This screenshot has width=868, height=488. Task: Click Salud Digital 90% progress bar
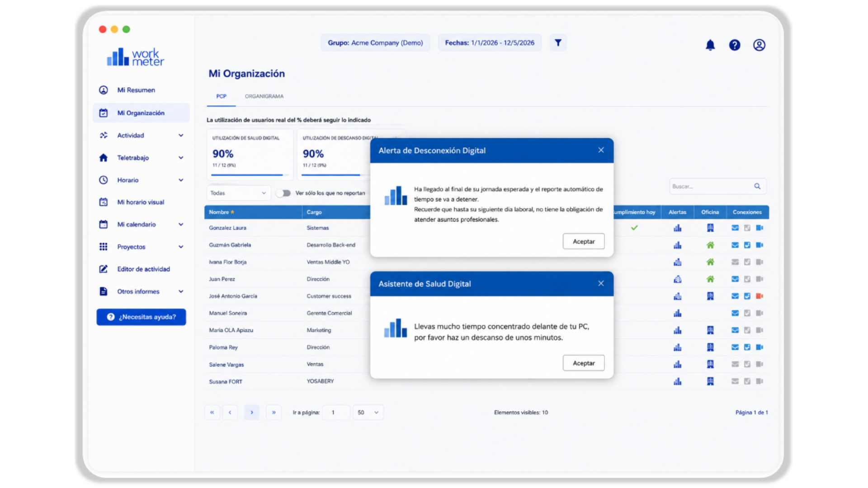(x=250, y=175)
